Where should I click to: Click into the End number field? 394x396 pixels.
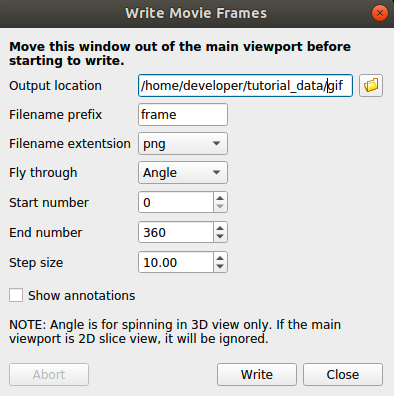click(176, 232)
